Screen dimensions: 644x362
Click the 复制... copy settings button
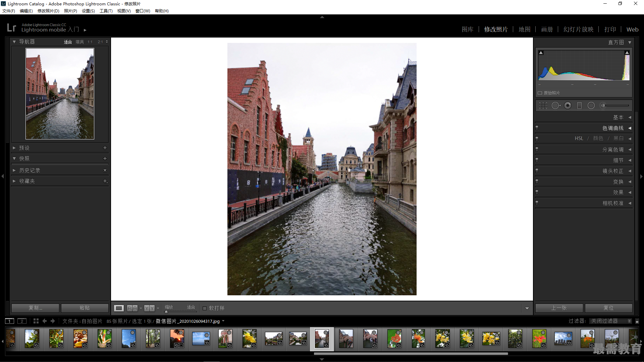[x=36, y=308]
